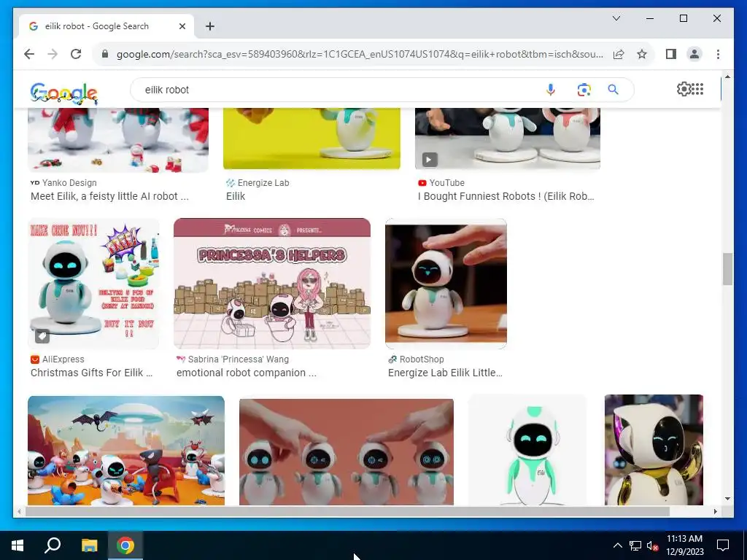Share this page via share icon
This screenshot has width=747, height=560.
619,54
